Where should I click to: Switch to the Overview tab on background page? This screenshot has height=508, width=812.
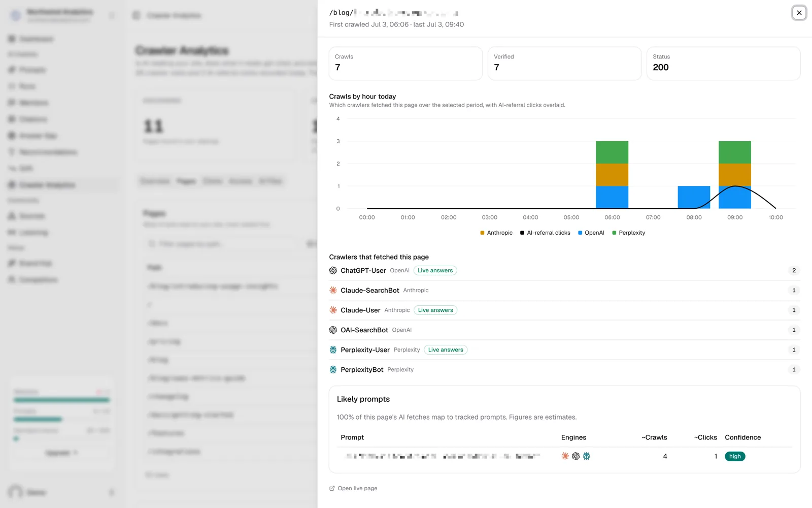click(155, 181)
